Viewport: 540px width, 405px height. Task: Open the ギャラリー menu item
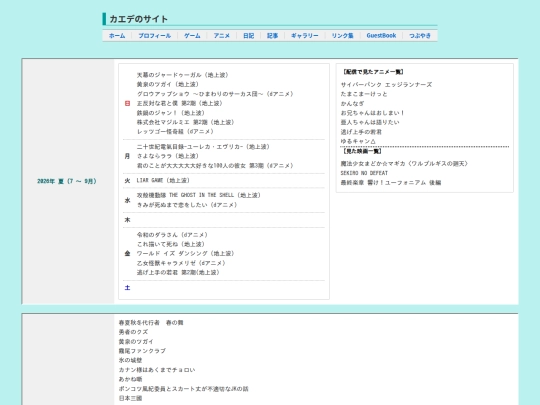click(x=305, y=35)
